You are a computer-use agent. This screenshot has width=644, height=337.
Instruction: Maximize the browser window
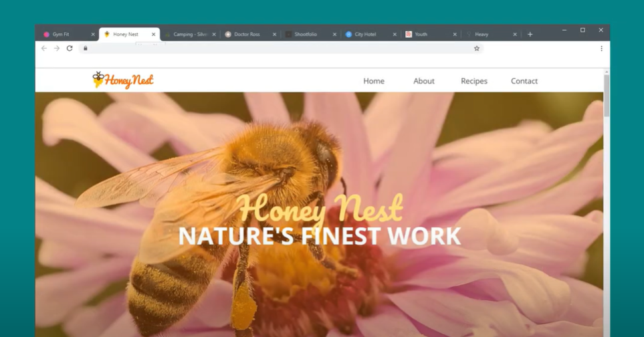coord(582,30)
